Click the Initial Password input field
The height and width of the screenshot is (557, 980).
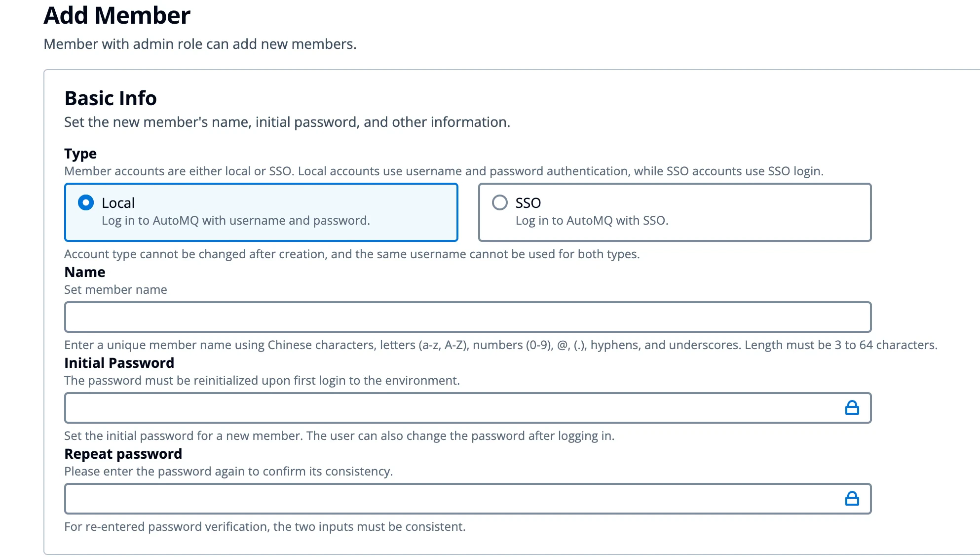444,408
